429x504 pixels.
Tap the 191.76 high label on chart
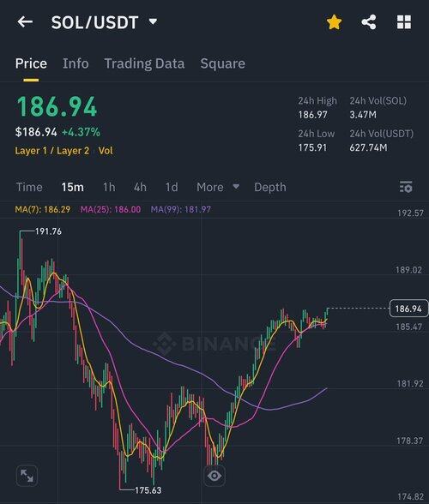48,231
